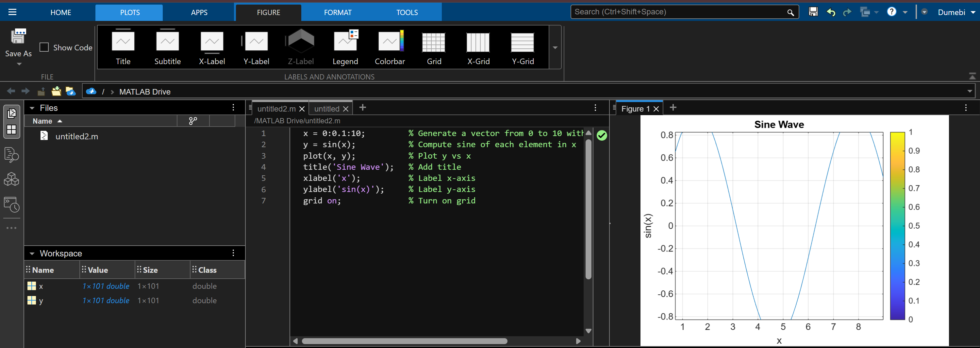Open the address bar path dropdown
The image size is (980, 348).
click(969, 91)
